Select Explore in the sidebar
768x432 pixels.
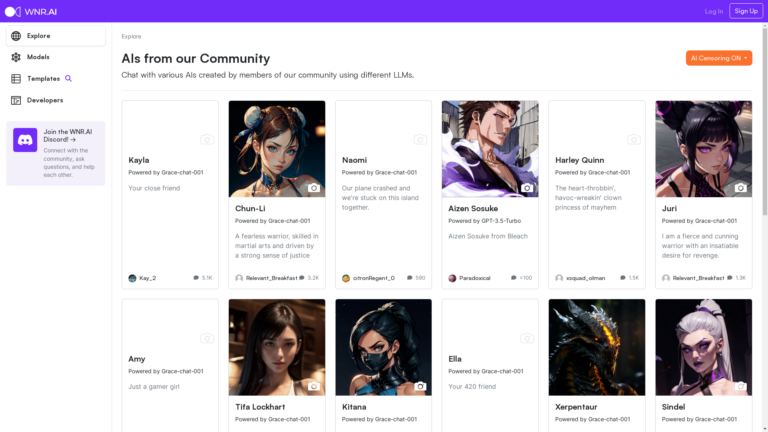[56, 36]
